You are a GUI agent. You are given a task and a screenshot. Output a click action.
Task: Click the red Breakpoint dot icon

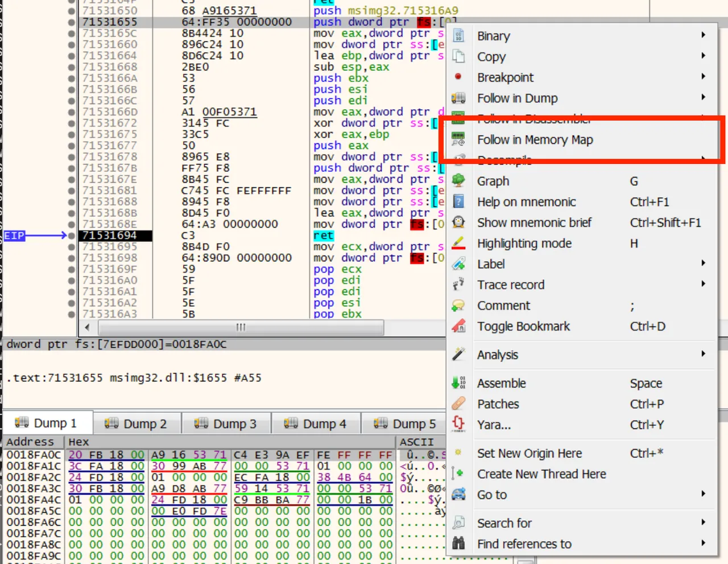click(458, 77)
